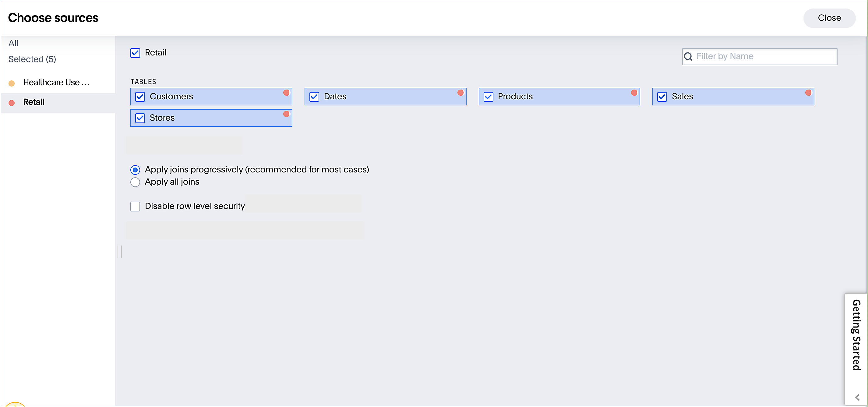Viewport: 868px width, 407px height.
Task: Select the Apply all joins option
Action: 135,182
